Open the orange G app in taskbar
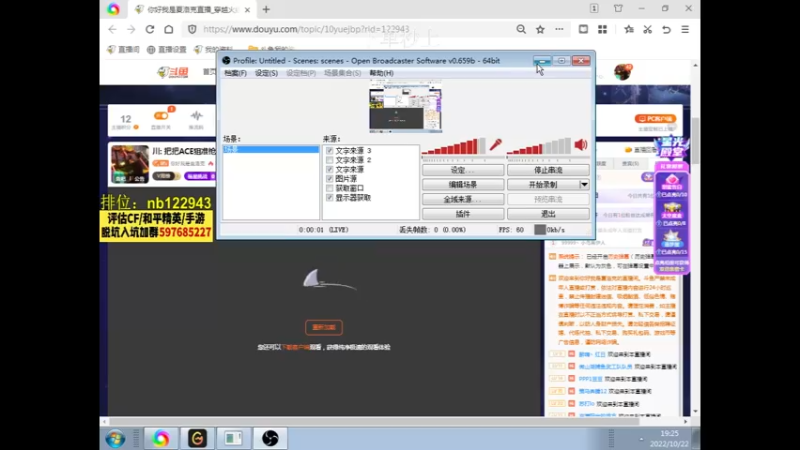The image size is (800, 450). pos(197,438)
